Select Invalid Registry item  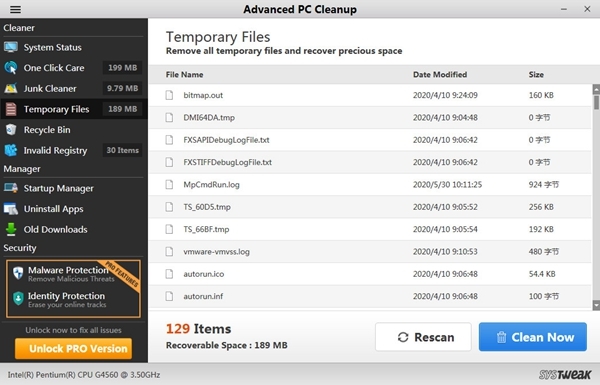[55, 151]
